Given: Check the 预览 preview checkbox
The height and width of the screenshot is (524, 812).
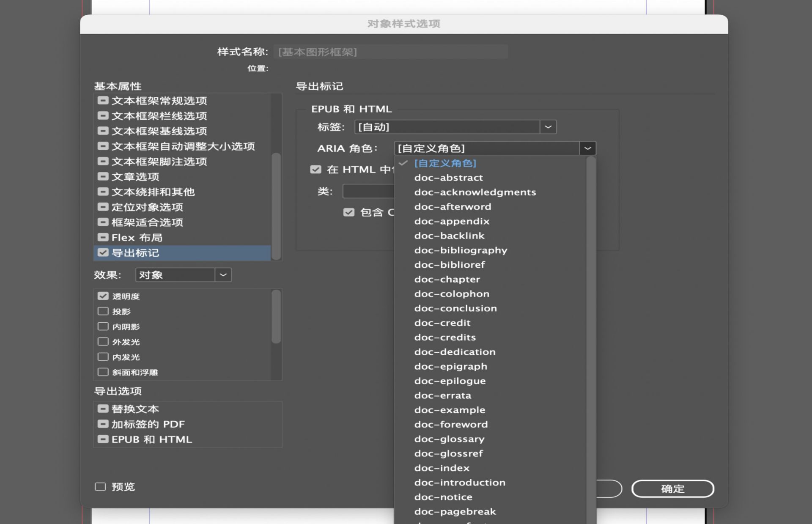Looking at the screenshot, I should click(x=100, y=487).
